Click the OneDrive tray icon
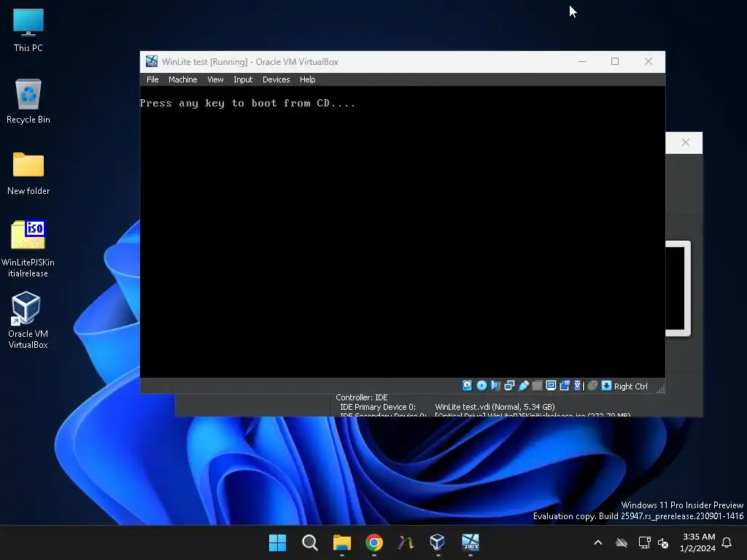Screen dimensions: 747x560 pyautogui.click(x=622, y=542)
